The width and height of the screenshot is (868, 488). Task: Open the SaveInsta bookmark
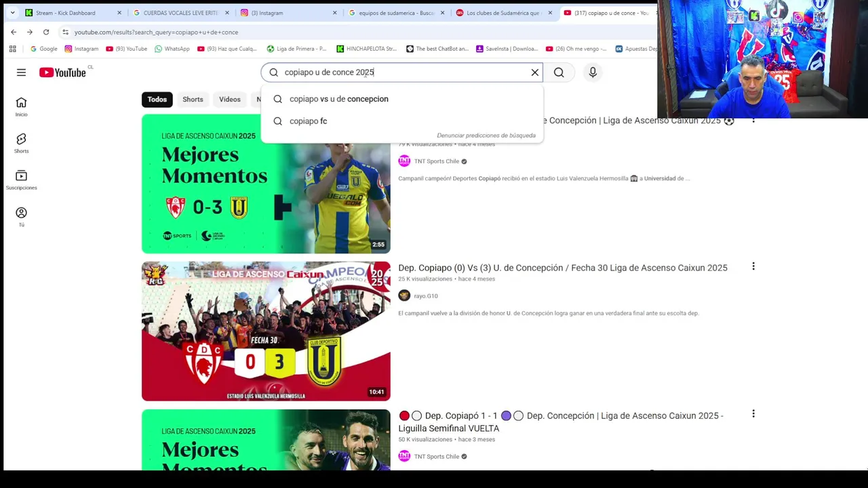(x=507, y=49)
